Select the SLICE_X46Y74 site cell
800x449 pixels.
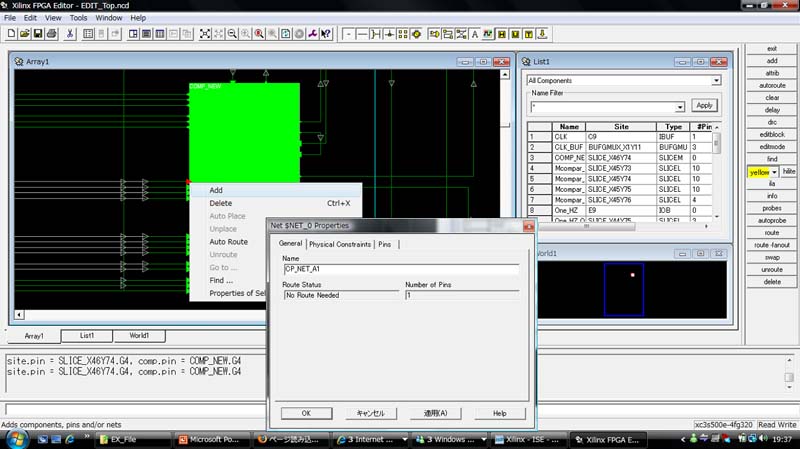[x=621, y=158]
